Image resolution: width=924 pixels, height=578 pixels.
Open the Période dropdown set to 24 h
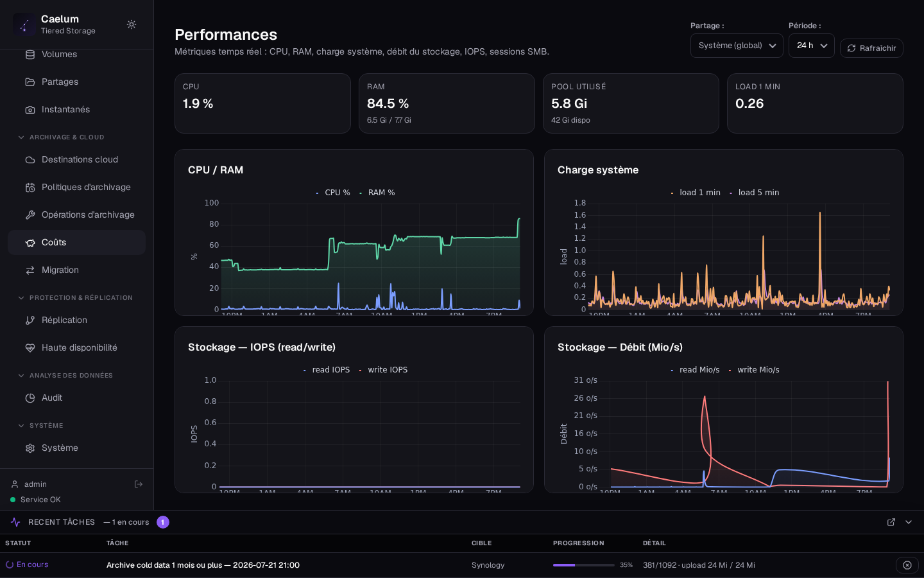point(812,46)
